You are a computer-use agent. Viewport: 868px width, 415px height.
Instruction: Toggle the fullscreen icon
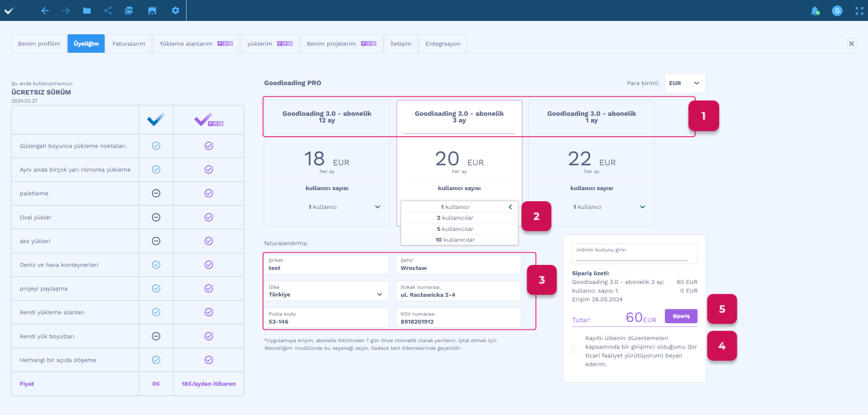click(x=859, y=11)
